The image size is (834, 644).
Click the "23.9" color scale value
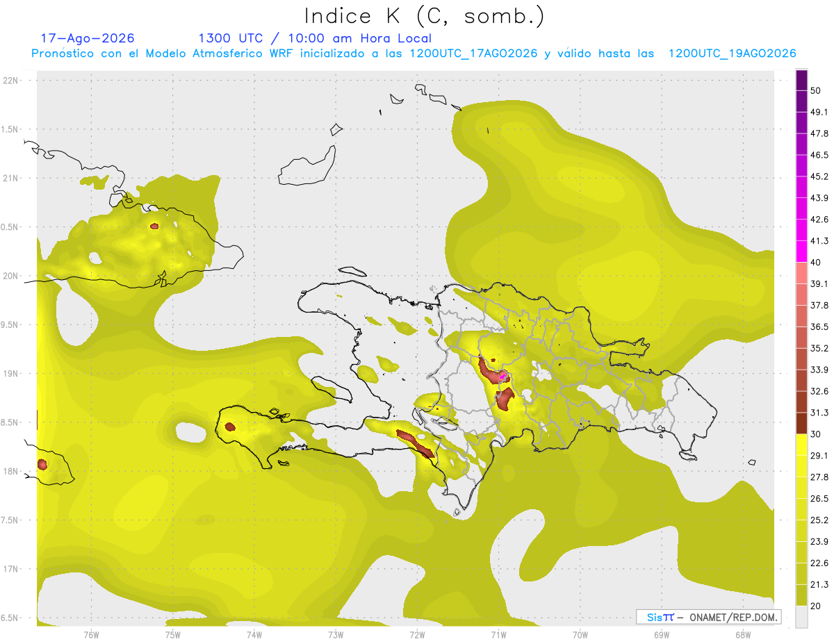point(819,541)
